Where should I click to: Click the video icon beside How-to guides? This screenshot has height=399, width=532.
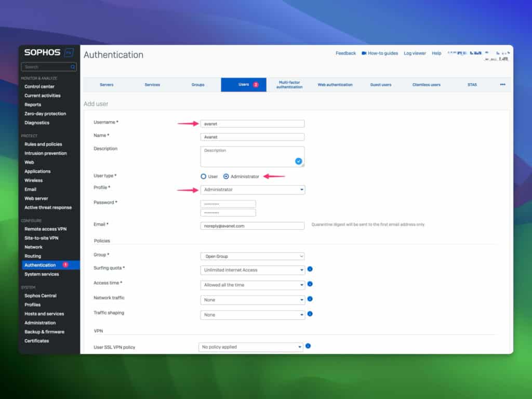tap(364, 53)
